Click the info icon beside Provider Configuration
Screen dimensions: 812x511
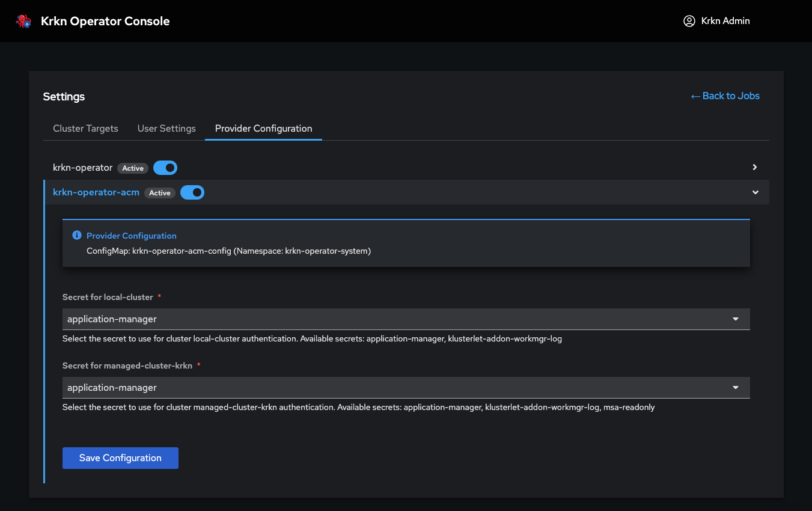76,235
